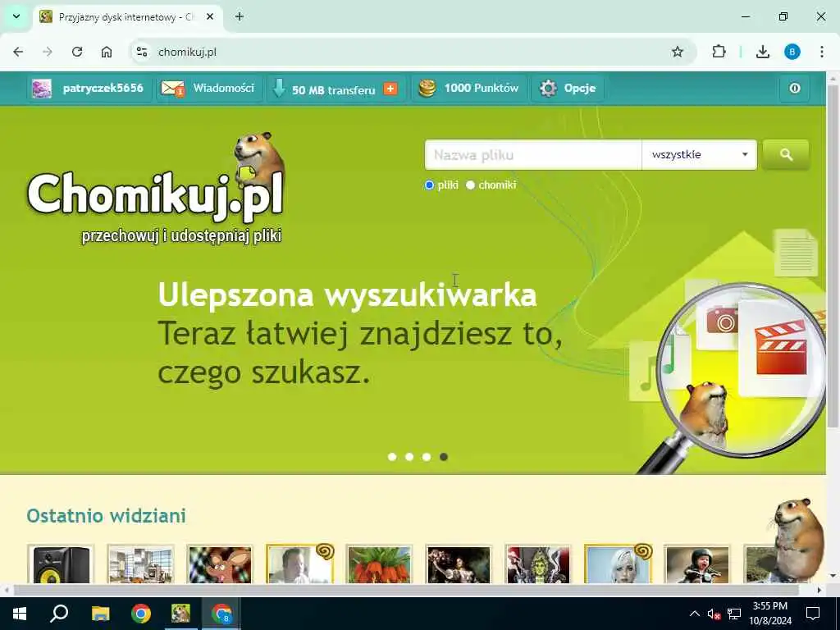840x630 pixels.
Task: Open tab search dropdown arrow
Action: [16, 16]
